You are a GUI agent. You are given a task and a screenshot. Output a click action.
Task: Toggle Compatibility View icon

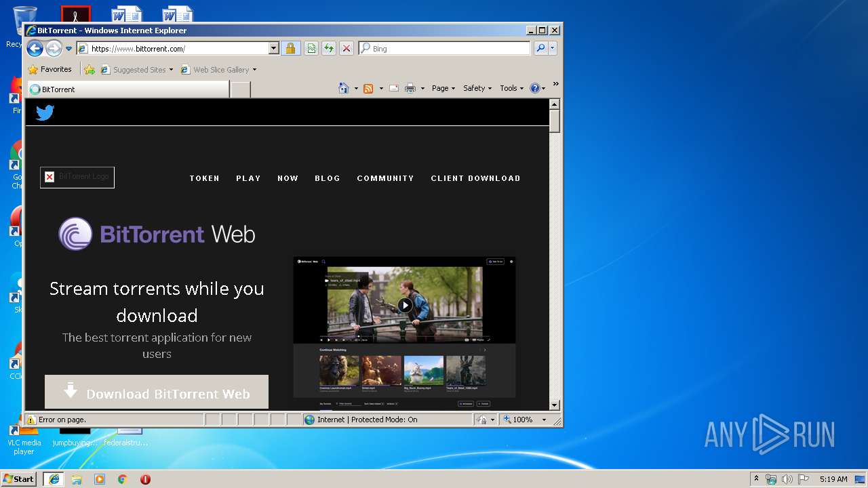pos(311,48)
